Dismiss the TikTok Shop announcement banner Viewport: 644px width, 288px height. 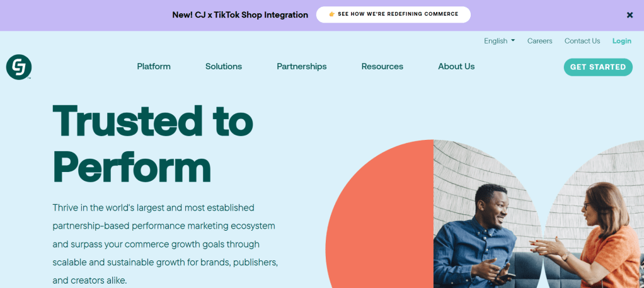click(x=630, y=15)
